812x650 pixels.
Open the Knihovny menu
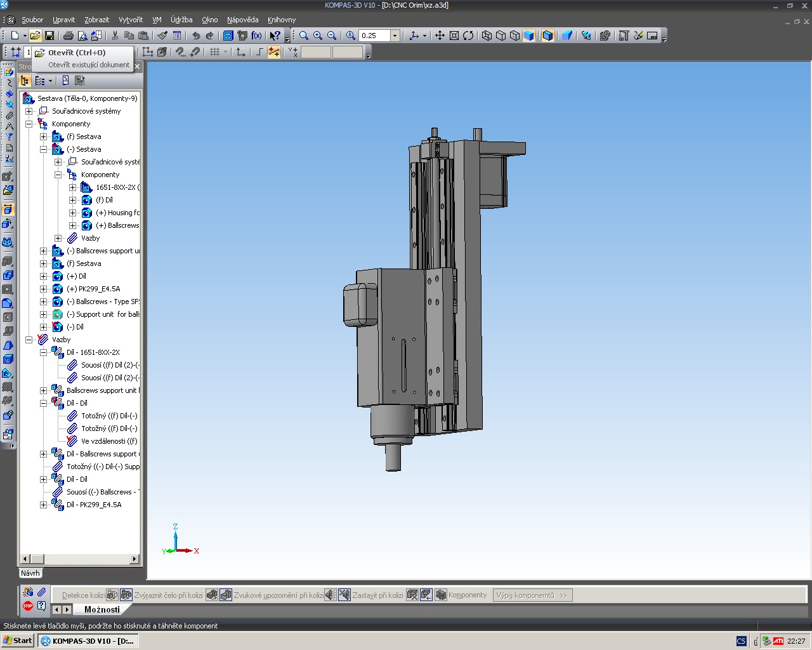pos(282,20)
